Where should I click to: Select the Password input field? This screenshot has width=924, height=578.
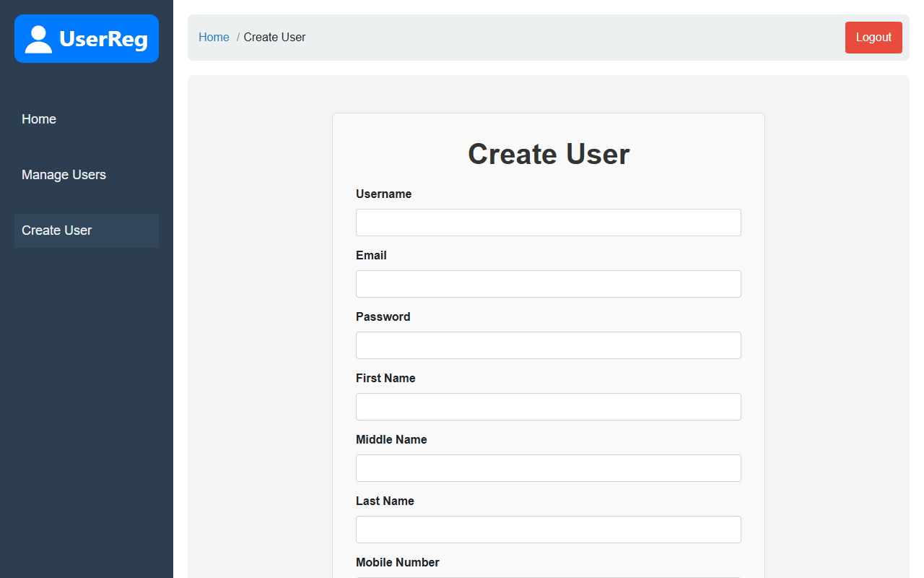tap(549, 345)
